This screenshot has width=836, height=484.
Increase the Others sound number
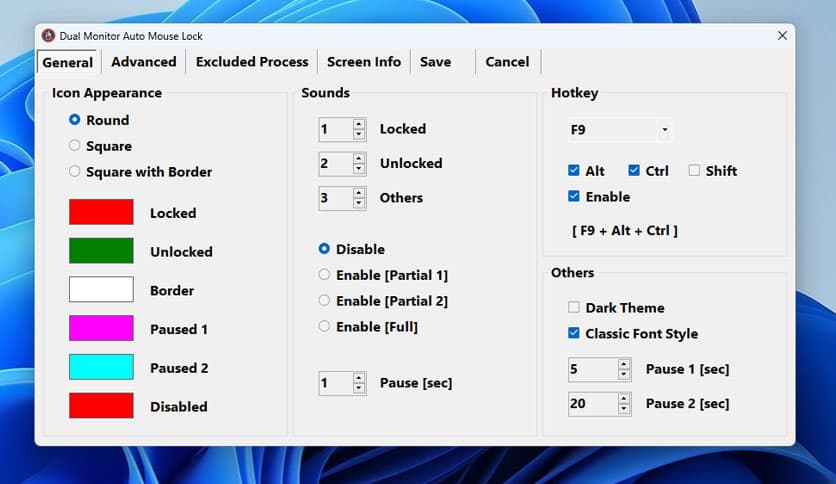(359, 192)
